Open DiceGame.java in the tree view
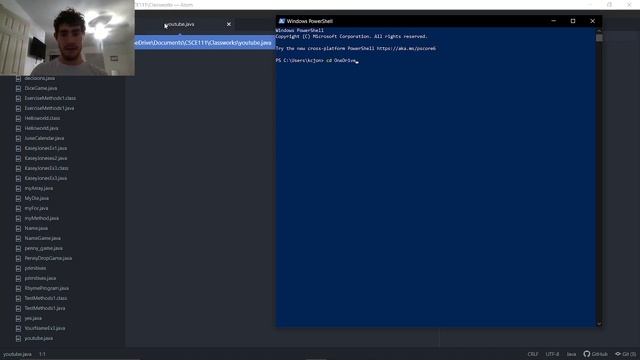This screenshot has width=640, height=360. point(40,88)
